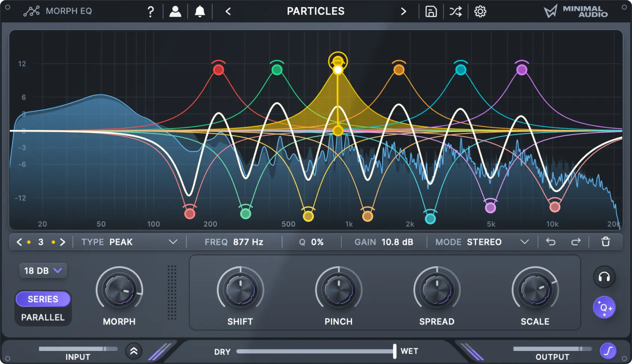The image size is (632, 364).
Task: Open notifications bell icon
Action: coord(200,12)
